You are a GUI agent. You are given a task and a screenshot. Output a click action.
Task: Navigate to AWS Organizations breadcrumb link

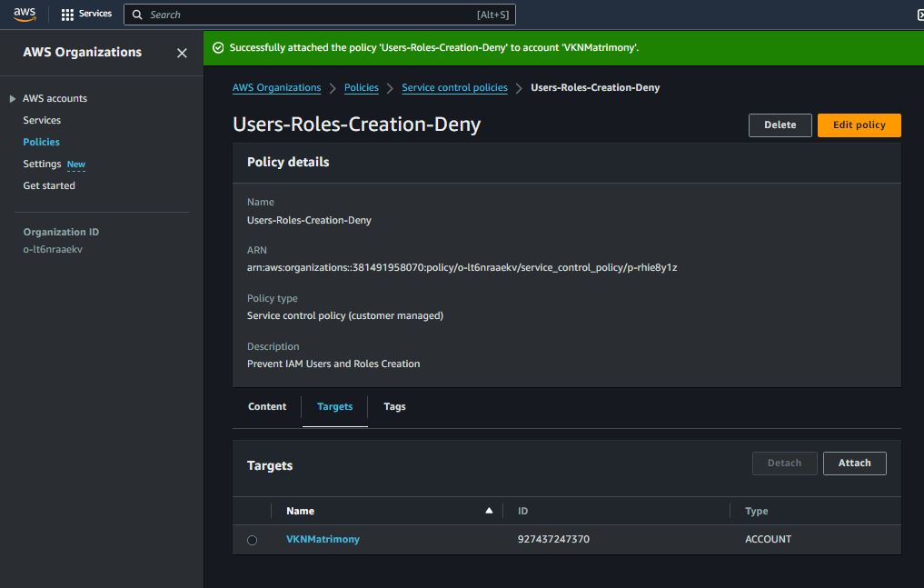click(276, 88)
